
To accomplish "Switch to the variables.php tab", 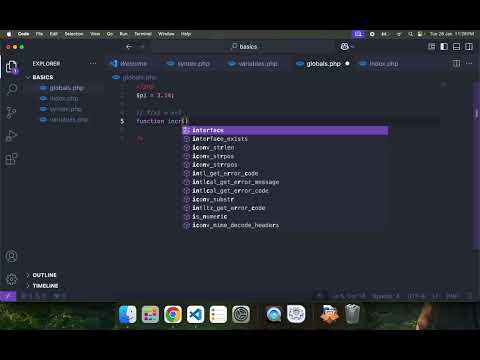I will [x=254, y=64].
